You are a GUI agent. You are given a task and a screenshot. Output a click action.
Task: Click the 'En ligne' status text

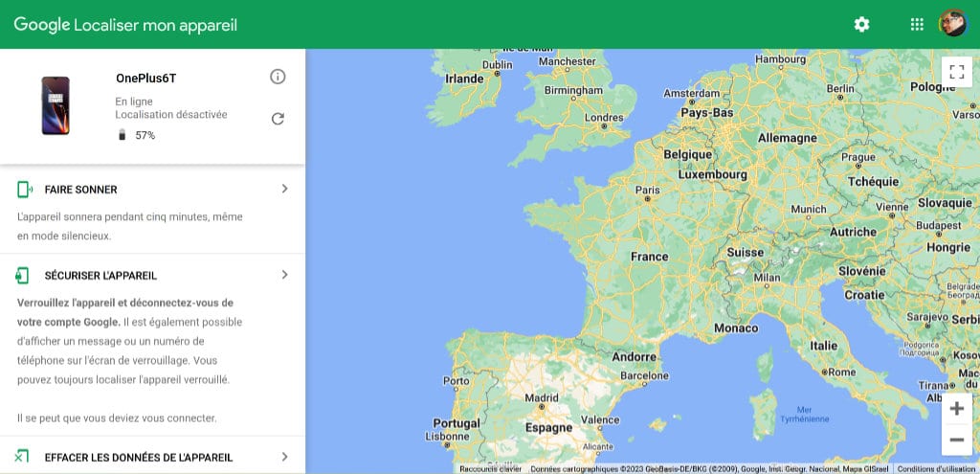point(134,102)
